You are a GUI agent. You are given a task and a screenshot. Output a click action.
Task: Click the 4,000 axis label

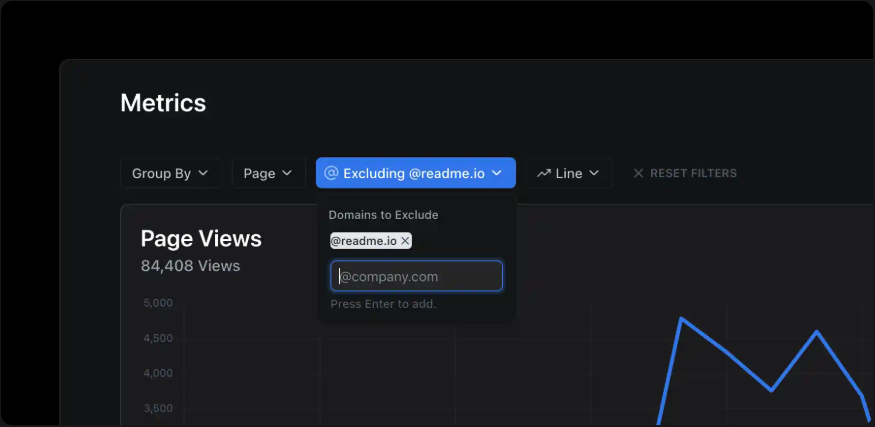pyautogui.click(x=158, y=373)
